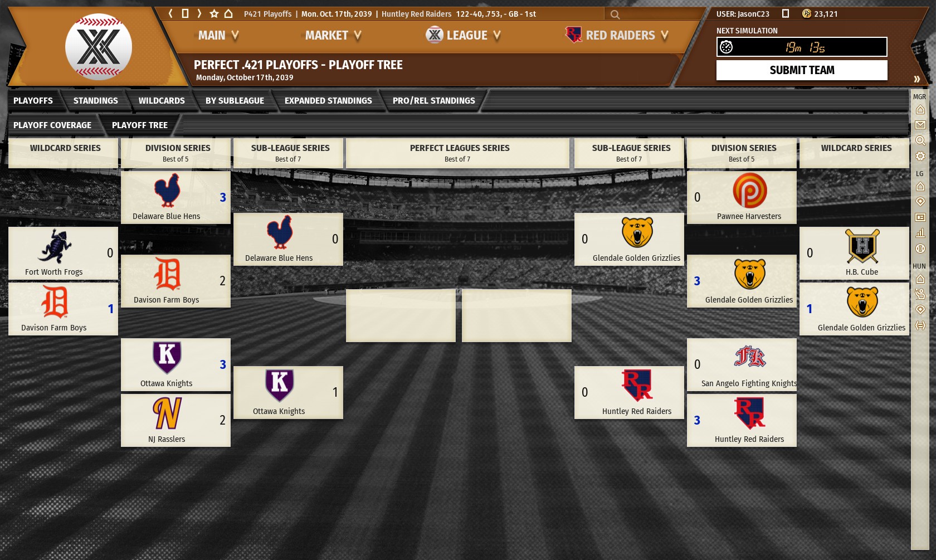Open Fort Worth Frogs wildcard card

click(x=63, y=253)
